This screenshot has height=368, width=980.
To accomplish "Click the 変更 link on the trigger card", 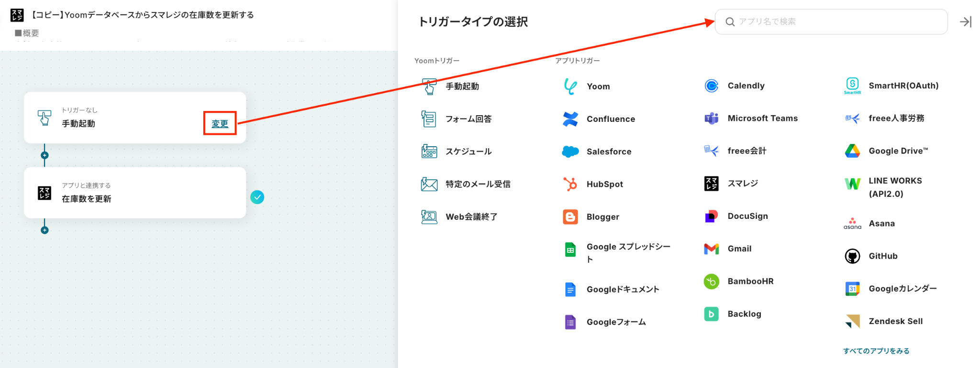I will (220, 124).
